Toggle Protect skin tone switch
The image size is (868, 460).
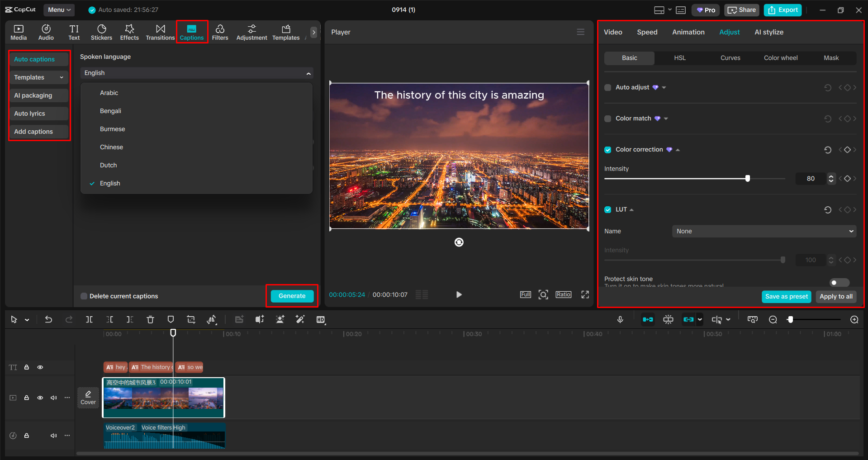tap(839, 282)
